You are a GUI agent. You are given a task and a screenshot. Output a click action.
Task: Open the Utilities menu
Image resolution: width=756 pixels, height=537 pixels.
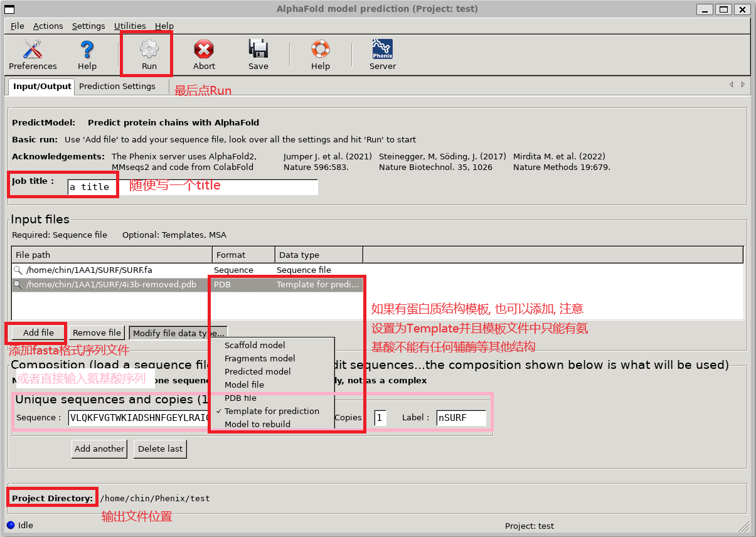130,26
